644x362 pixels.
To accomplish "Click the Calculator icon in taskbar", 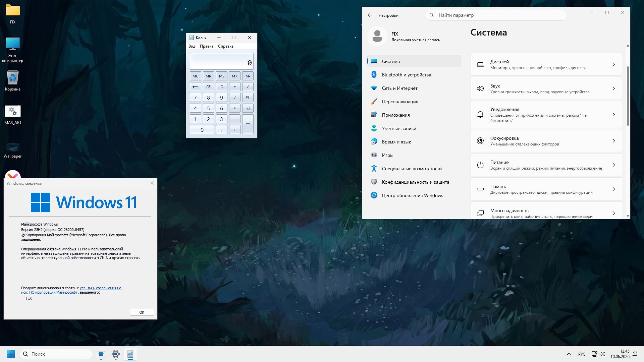I will click(x=130, y=354).
